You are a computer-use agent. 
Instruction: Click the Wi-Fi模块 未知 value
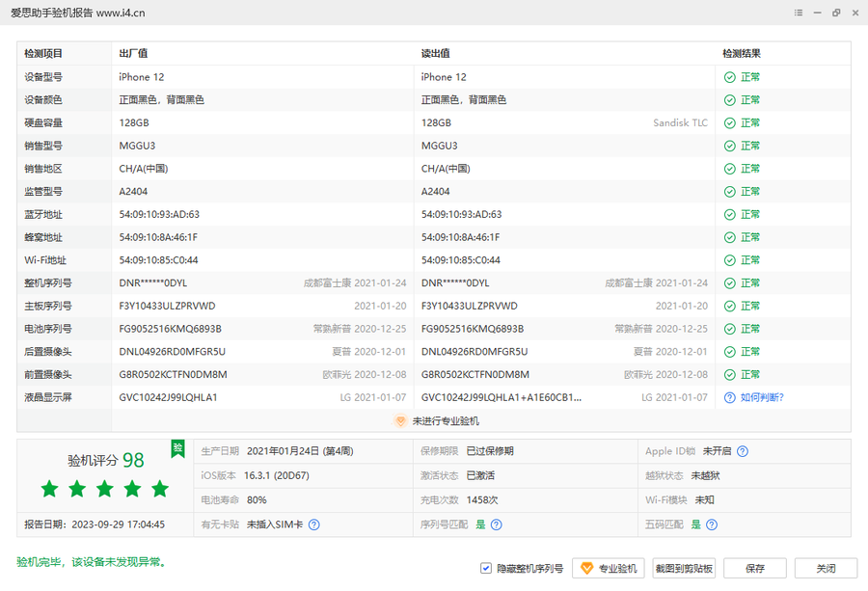705,500
